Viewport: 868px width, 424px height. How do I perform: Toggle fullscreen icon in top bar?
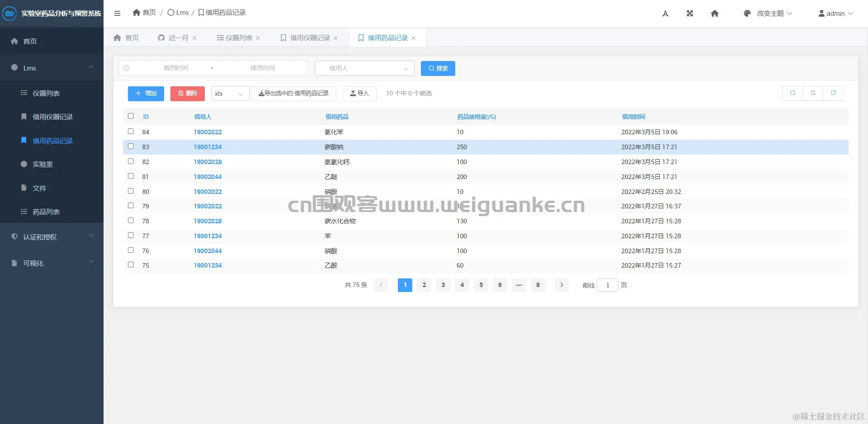pos(690,14)
